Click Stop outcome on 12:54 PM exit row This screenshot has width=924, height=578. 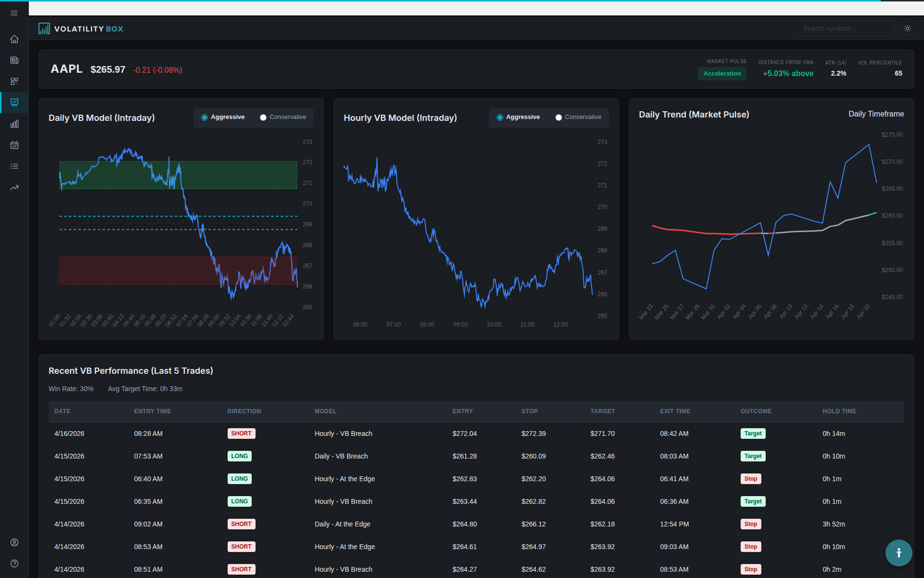coord(751,524)
